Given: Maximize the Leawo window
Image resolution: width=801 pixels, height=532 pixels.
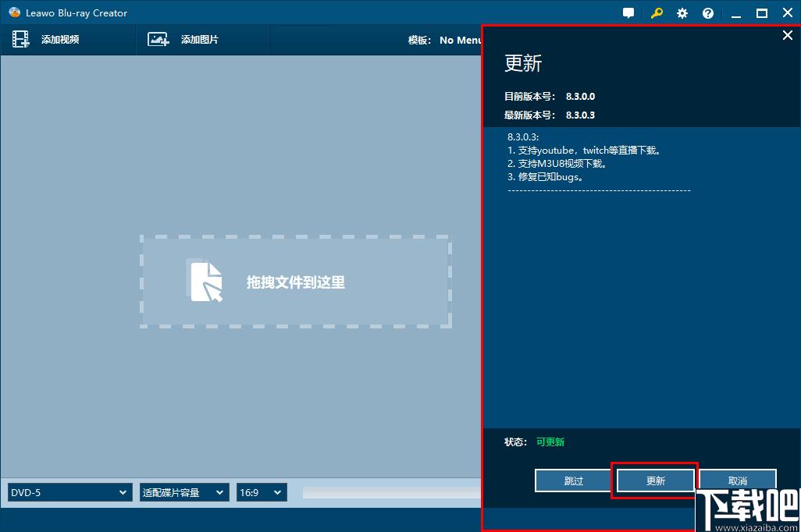Looking at the screenshot, I should (762, 13).
